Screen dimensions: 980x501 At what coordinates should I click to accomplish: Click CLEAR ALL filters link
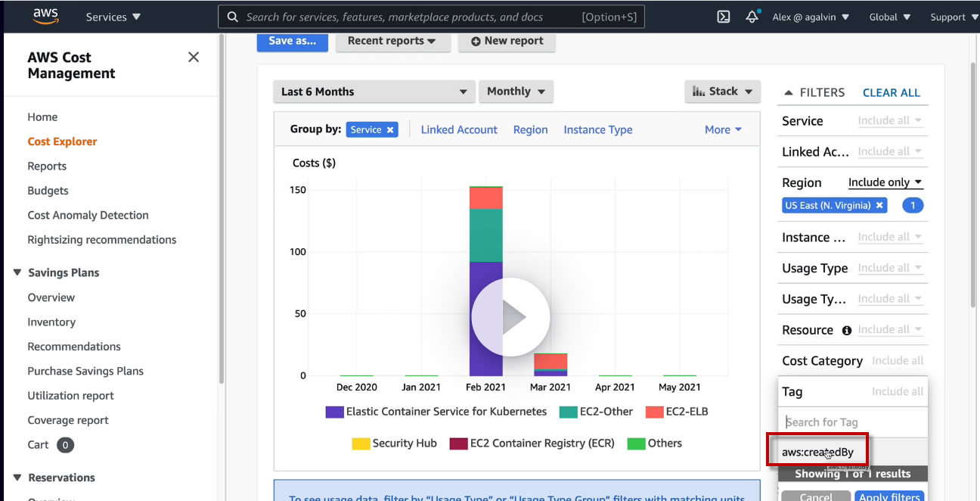[892, 92]
